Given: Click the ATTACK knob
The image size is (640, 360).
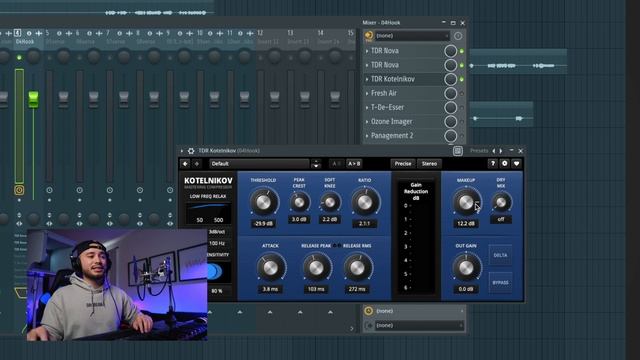Looking at the screenshot, I should pos(270,267).
